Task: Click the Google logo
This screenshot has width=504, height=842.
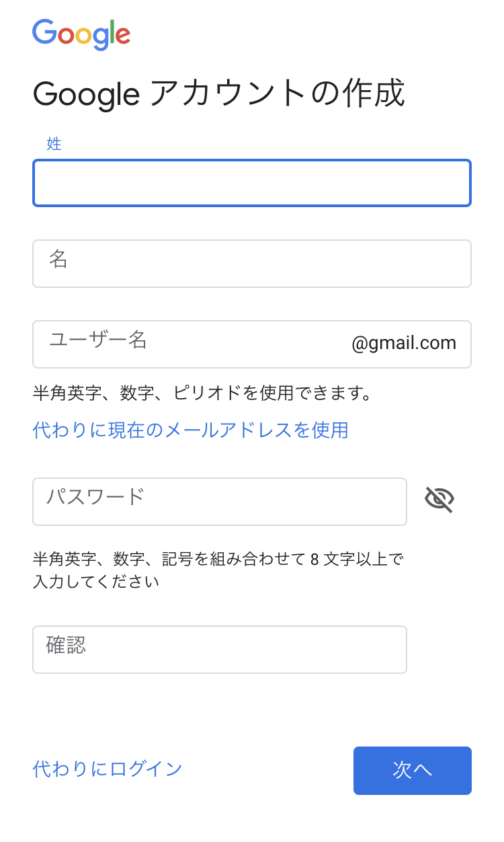Action: [81, 35]
